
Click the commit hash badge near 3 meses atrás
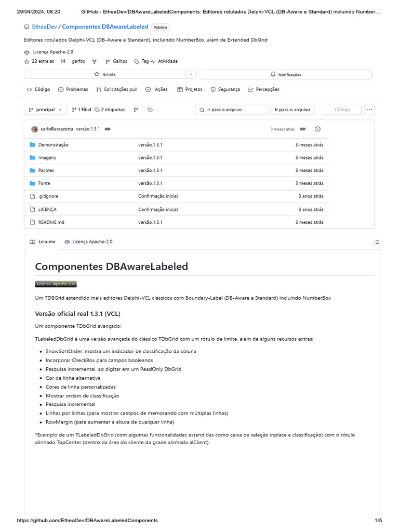pos(303,129)
